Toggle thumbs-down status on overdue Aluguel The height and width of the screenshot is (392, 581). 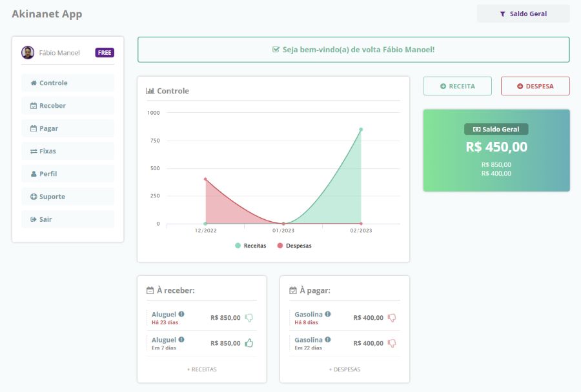(x=249, y=317)
